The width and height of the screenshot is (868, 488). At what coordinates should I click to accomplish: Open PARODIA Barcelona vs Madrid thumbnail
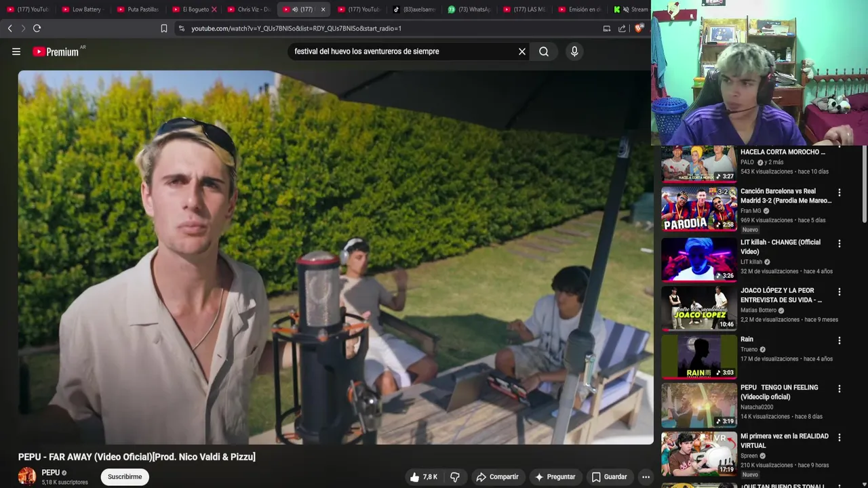699,209
